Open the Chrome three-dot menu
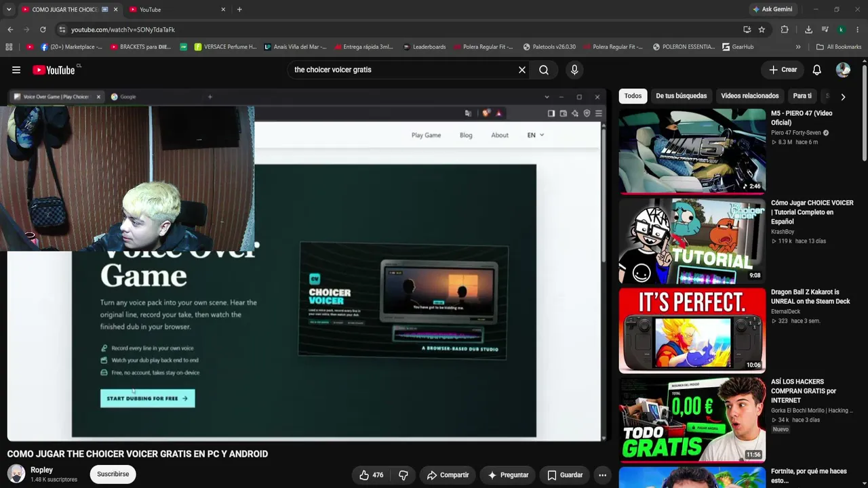Screen dimensions: 868x488 point(858,30)
